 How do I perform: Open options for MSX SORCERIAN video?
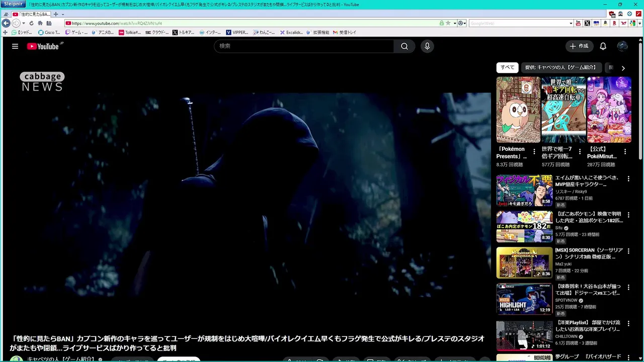click(628, 251)
